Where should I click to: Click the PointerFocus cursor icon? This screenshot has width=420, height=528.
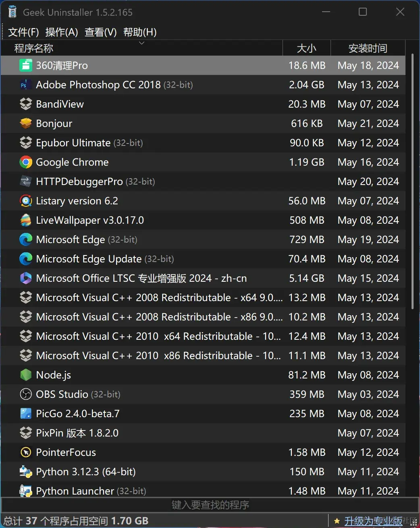[26, 452]
